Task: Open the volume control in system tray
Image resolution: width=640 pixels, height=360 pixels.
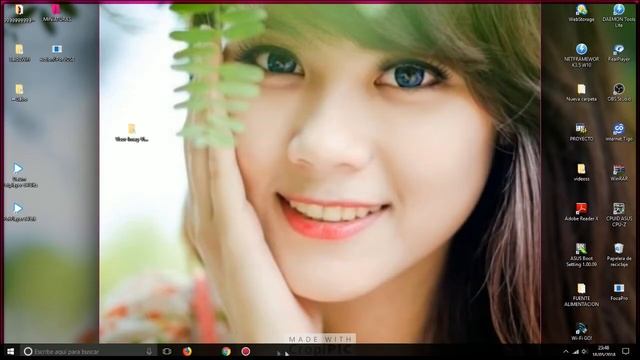Action: (585, 351)
